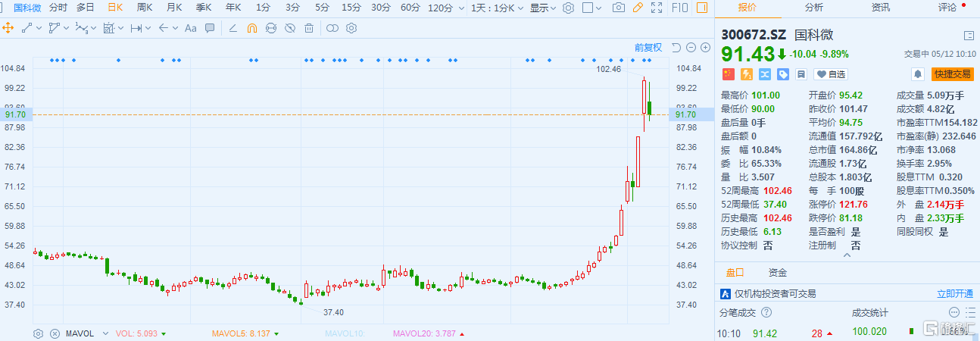980x341 pixels.
Task: Zoom in chart with plus icon
Action: pos(705,47)
